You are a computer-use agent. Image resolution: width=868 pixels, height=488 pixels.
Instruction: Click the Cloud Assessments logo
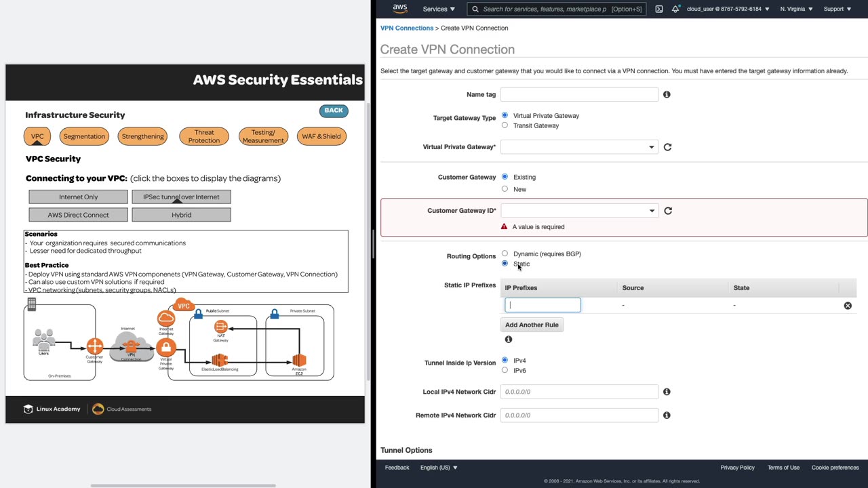point(122,409)
